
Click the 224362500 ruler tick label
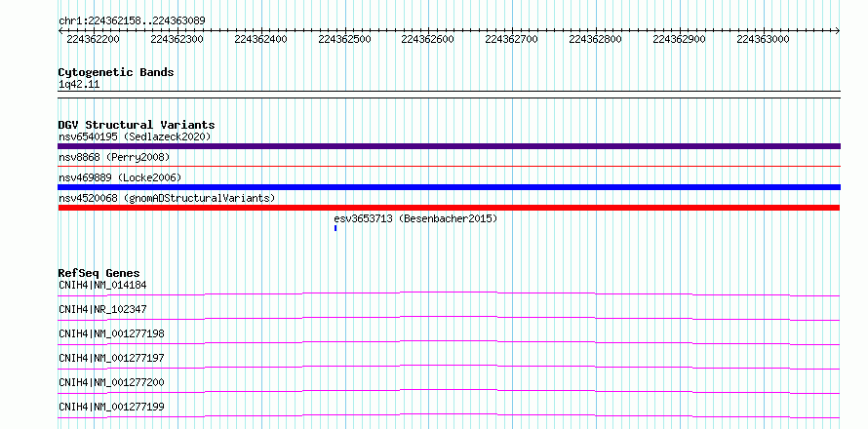344,39
